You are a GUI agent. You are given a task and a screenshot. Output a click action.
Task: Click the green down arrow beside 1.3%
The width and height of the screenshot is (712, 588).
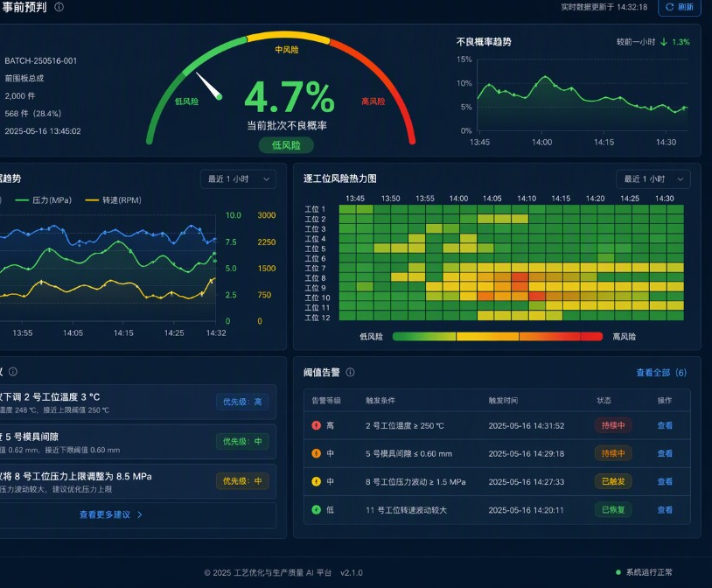[x=664, y=42]
